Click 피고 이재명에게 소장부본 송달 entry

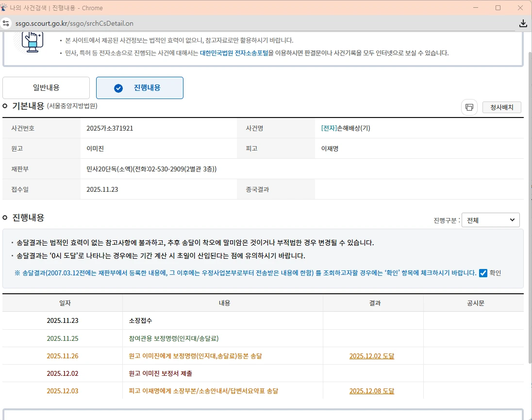click(x=203, y=391)
